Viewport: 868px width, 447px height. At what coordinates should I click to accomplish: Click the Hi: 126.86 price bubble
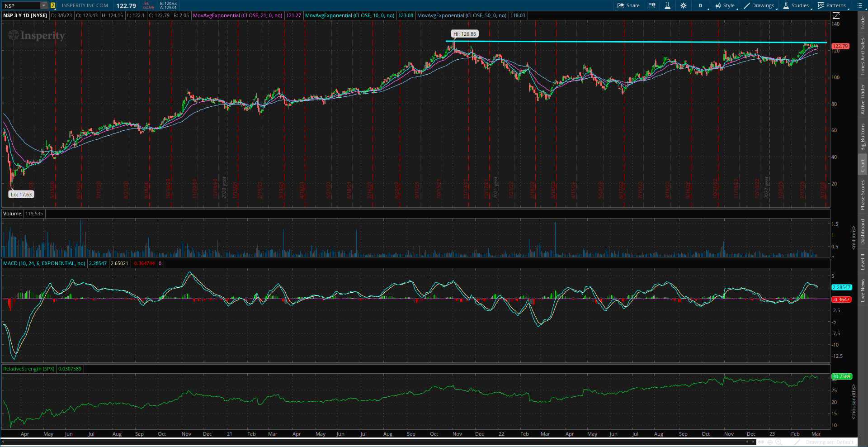pyautogui.click(x=465, y=34)
